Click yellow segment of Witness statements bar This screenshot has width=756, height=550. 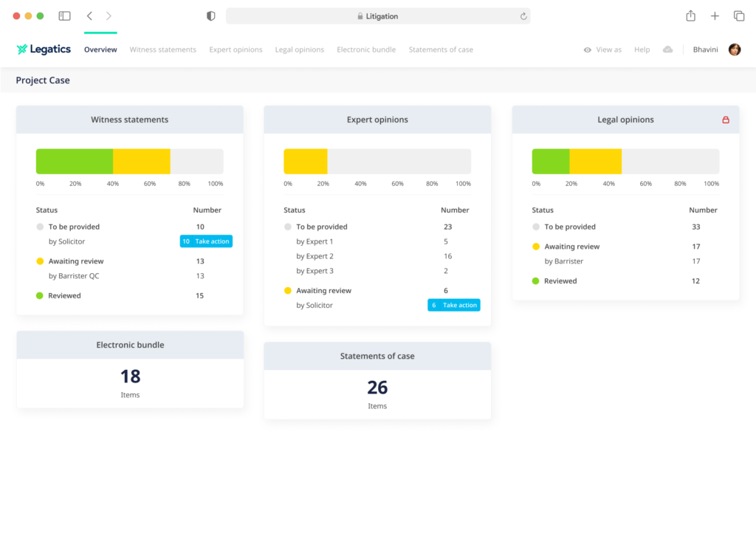[x=142, y=162]
